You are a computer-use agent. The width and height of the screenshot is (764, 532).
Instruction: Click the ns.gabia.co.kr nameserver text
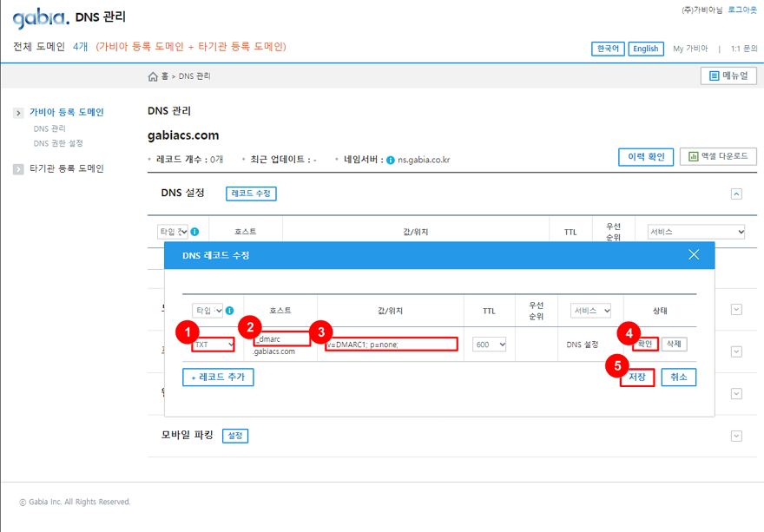(424, 160)
